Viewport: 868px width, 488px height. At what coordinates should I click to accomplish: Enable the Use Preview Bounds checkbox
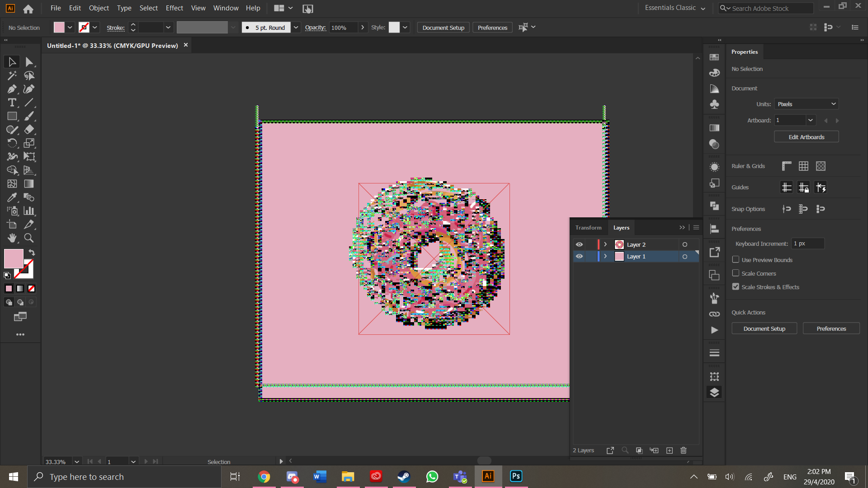[736, 260]
